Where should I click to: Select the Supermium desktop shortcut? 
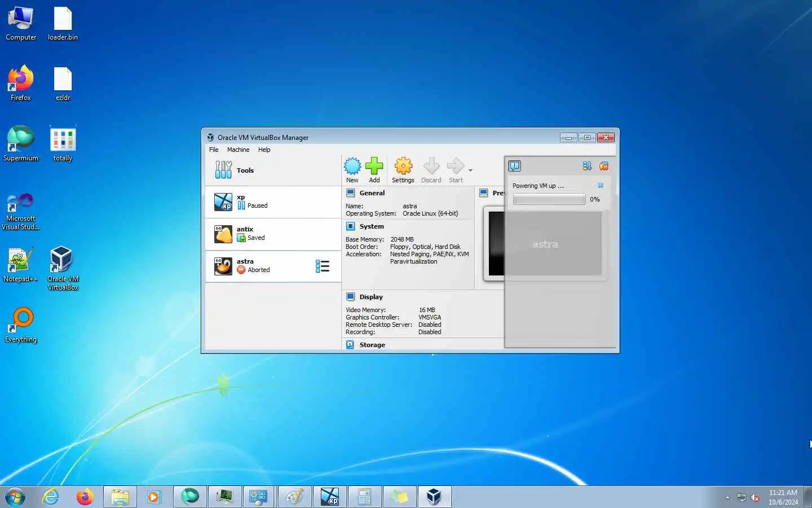click(21, 144)
